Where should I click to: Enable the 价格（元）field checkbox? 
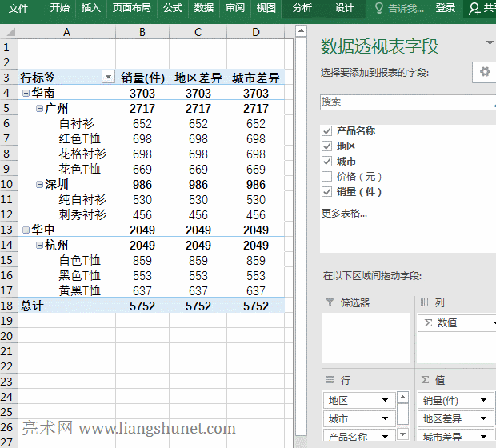pos(326,177)
